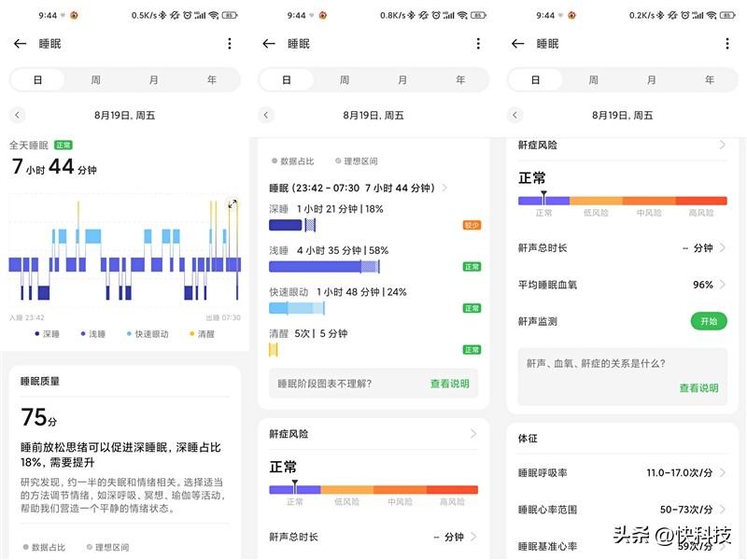Expand the 睡眠呼吸率 row
Image resolution: width=747 pixels, height=560 pixels.
click(x=722, y=473)
